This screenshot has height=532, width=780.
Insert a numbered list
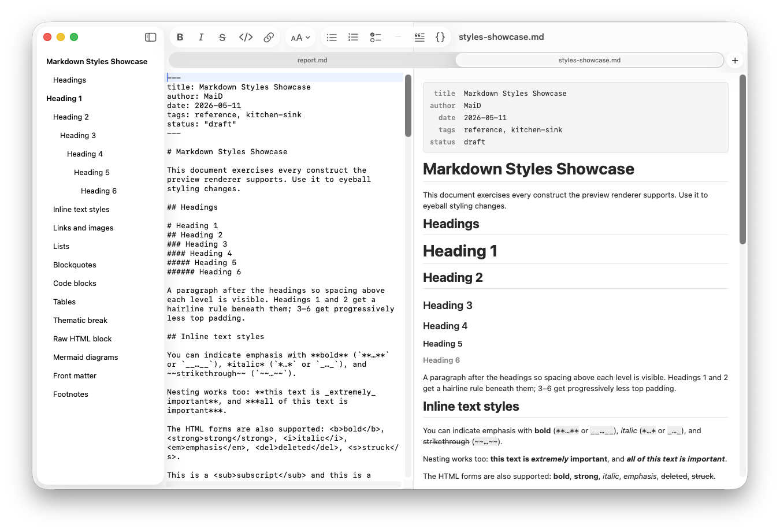pyautogui.click(x=353, y=37)
